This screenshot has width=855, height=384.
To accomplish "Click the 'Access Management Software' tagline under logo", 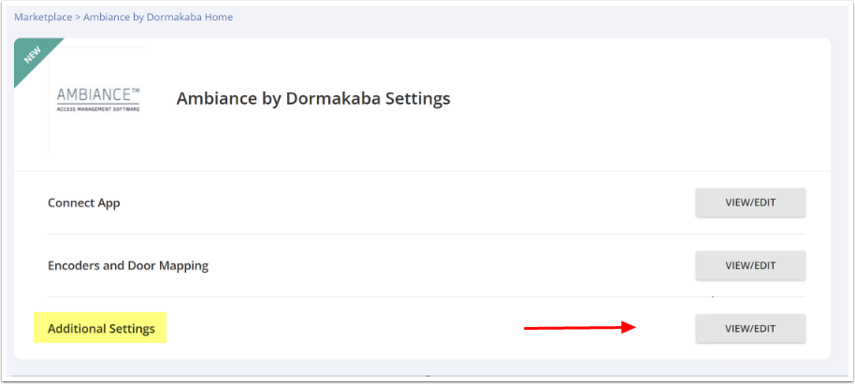I will (x=98, y=109).
